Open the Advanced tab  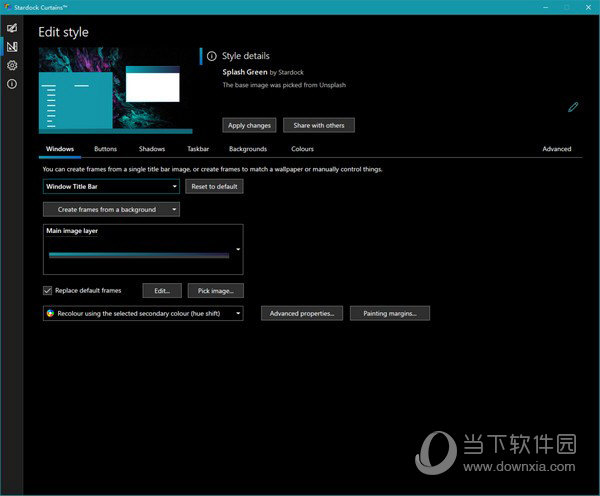point(557,149)
